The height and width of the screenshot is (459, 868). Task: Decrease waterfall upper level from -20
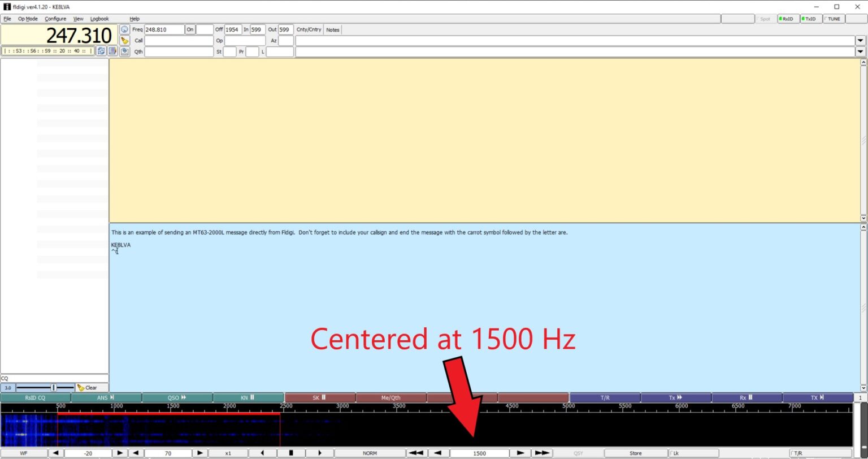click(x=55, y=453)
